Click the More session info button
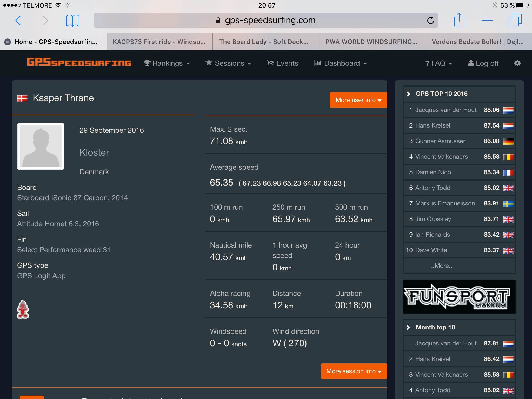 354,371
